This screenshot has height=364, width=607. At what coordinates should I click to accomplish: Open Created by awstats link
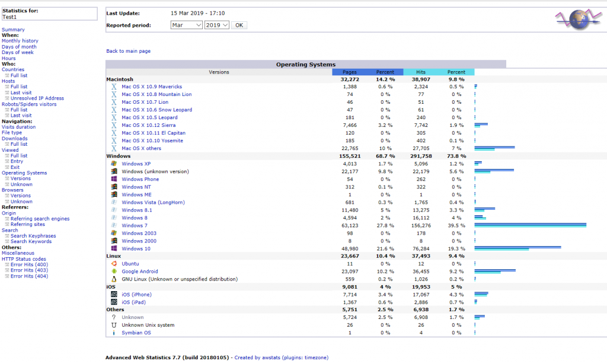click(x=282, y=358)
